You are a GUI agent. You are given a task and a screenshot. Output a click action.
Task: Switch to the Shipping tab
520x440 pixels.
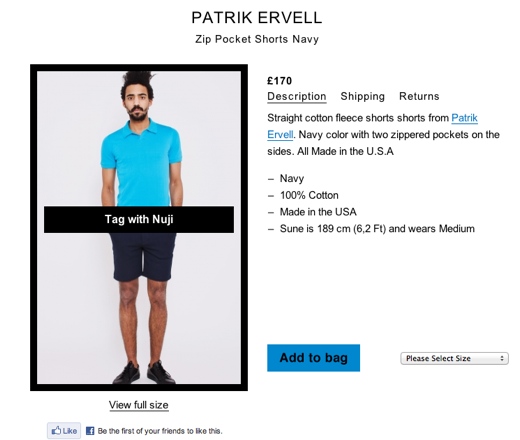(x=362, y=96)
